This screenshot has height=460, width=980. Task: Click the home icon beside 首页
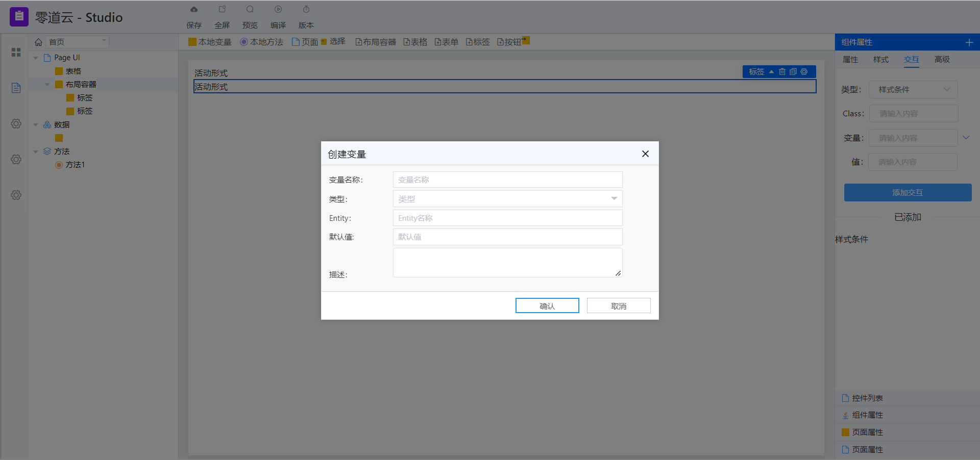point(38,42)
